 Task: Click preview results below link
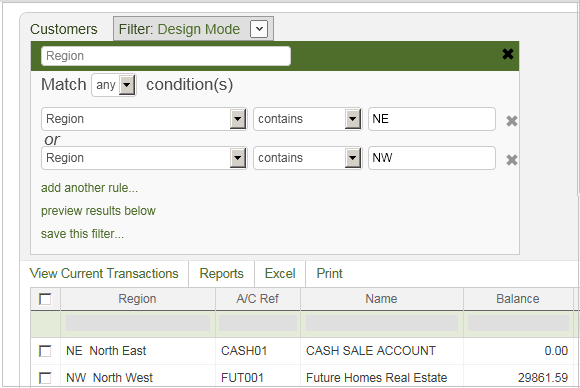(98, 211)
